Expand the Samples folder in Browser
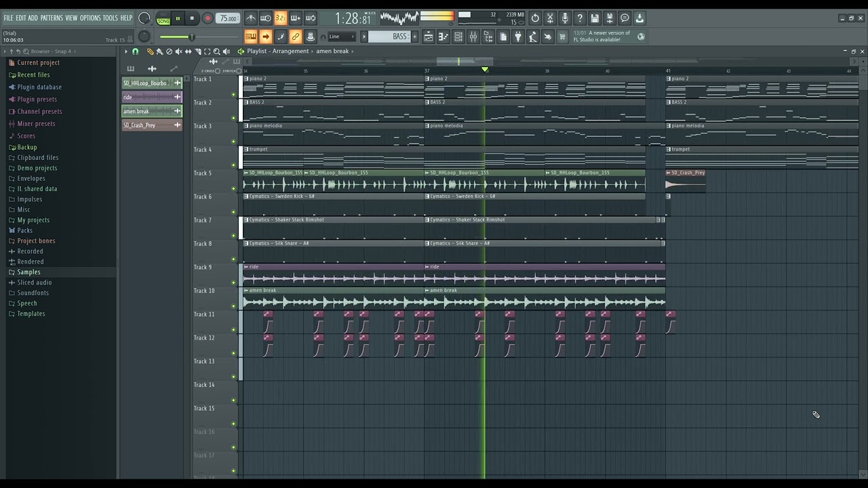This screenshot has width=868, height=488. [28, 272]
